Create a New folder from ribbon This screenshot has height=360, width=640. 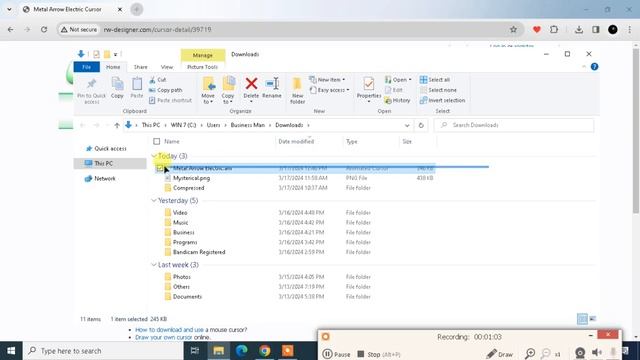297,90
